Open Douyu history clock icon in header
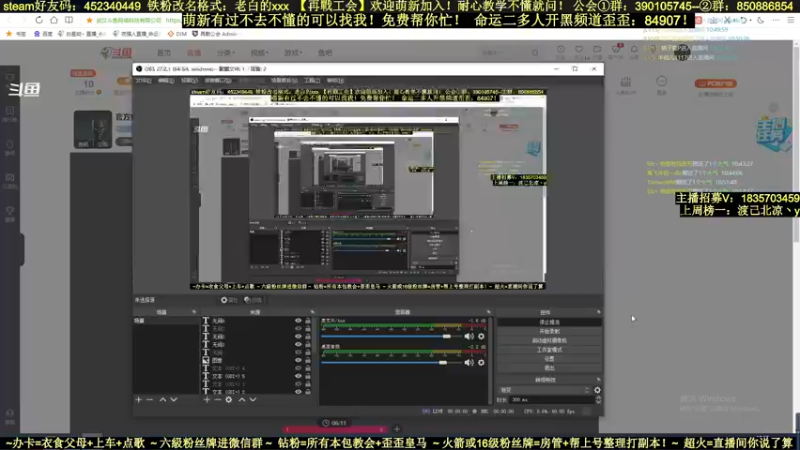Image resolution: width=800 pixels, height=450 pixels. tap(561, 49)
